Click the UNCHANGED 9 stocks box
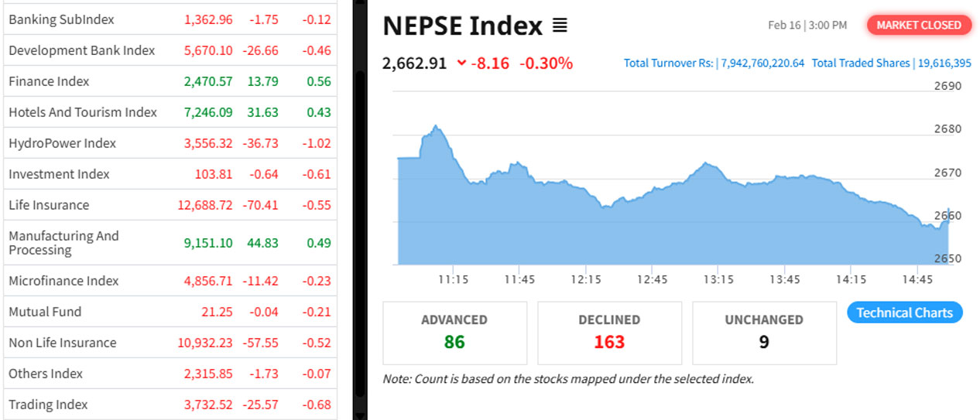980x420 pixels. tap(764, 333)
